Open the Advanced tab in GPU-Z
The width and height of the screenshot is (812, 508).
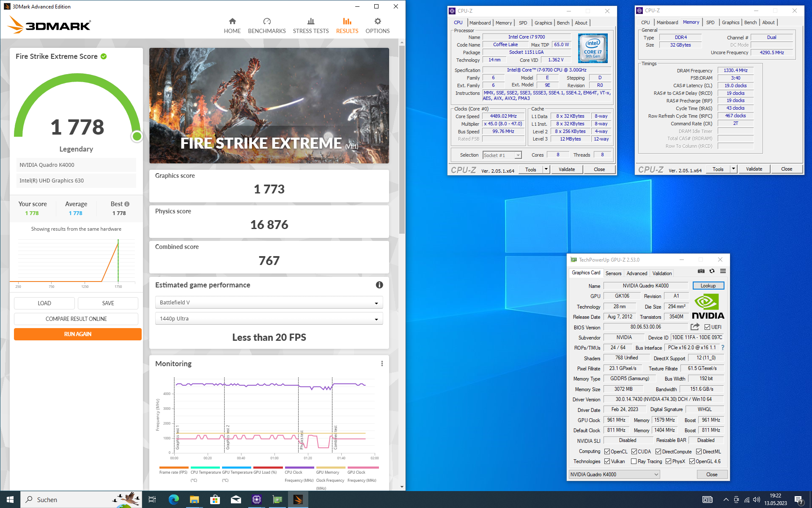[x=636, y=273]
